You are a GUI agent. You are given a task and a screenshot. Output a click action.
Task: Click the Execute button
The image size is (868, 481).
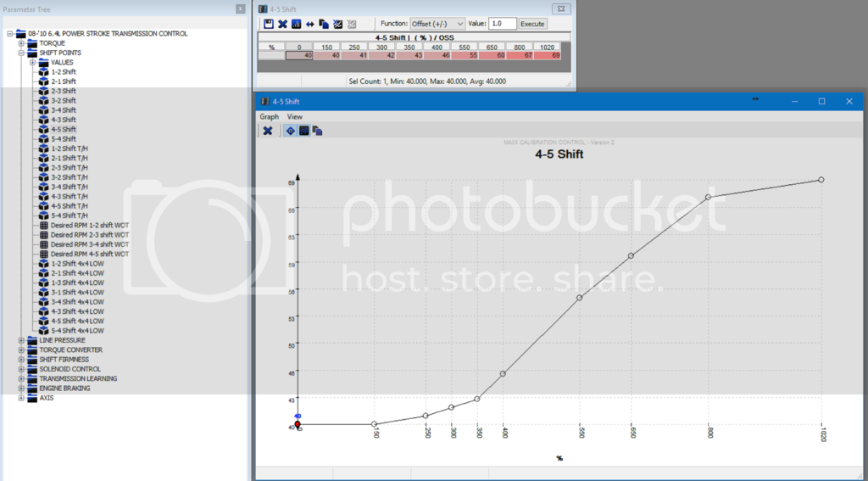click(532, 24)
